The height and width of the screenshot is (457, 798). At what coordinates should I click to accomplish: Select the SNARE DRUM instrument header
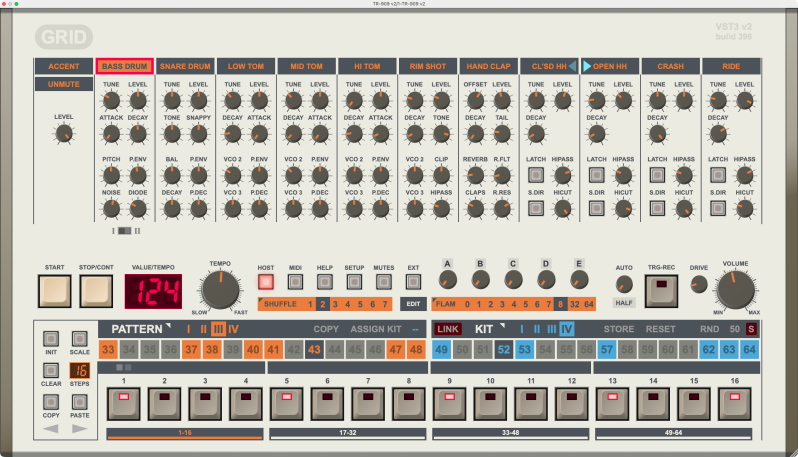pos(185,66)
